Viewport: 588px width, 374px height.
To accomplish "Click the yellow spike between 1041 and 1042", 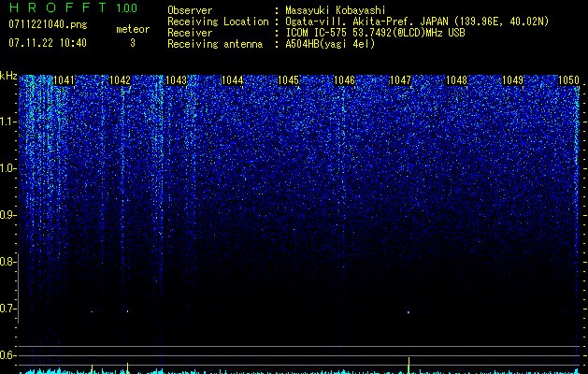I will [92, 368].
